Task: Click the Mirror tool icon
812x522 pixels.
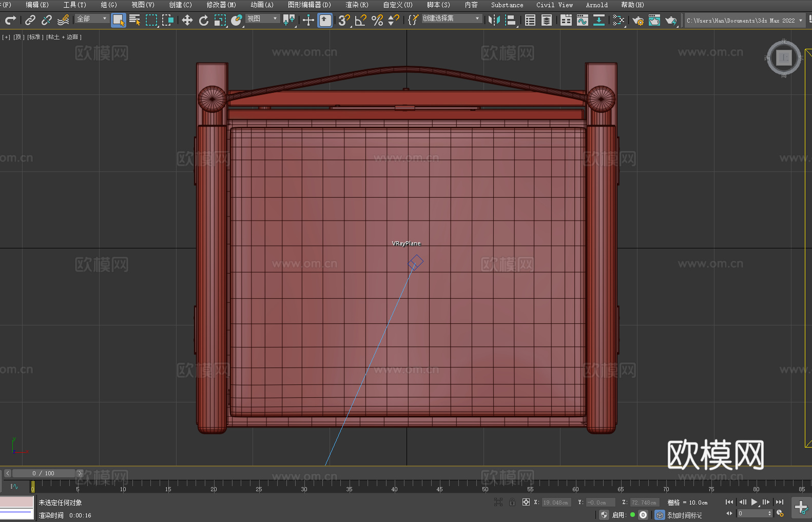Action: coord(494,20)
